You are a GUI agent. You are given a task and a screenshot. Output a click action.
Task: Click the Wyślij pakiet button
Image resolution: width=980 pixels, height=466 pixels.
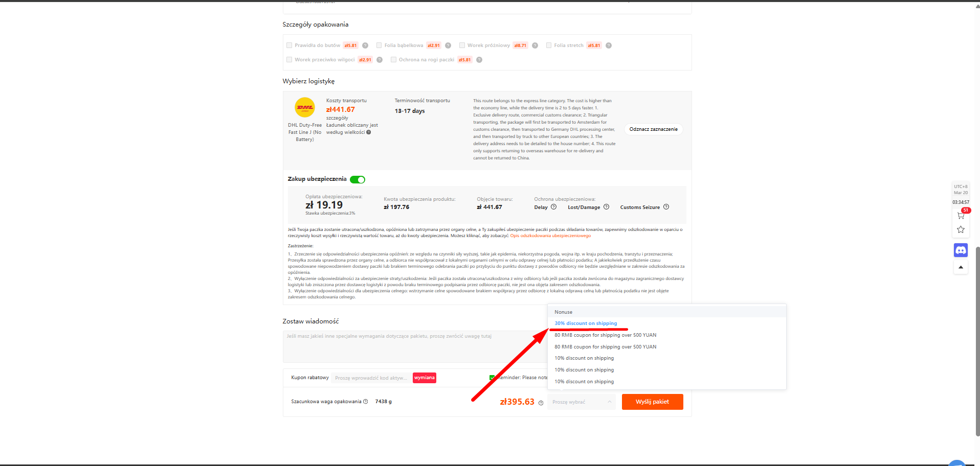652,402
